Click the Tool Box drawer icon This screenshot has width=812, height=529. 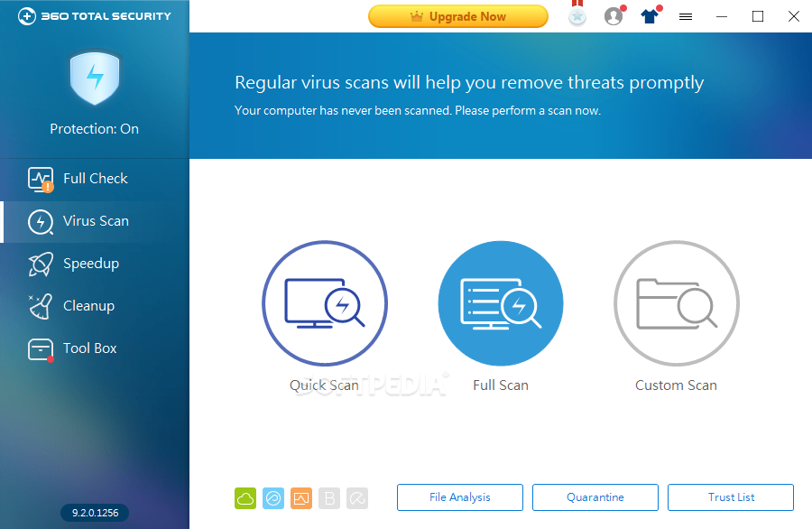[x=41, y=349]
